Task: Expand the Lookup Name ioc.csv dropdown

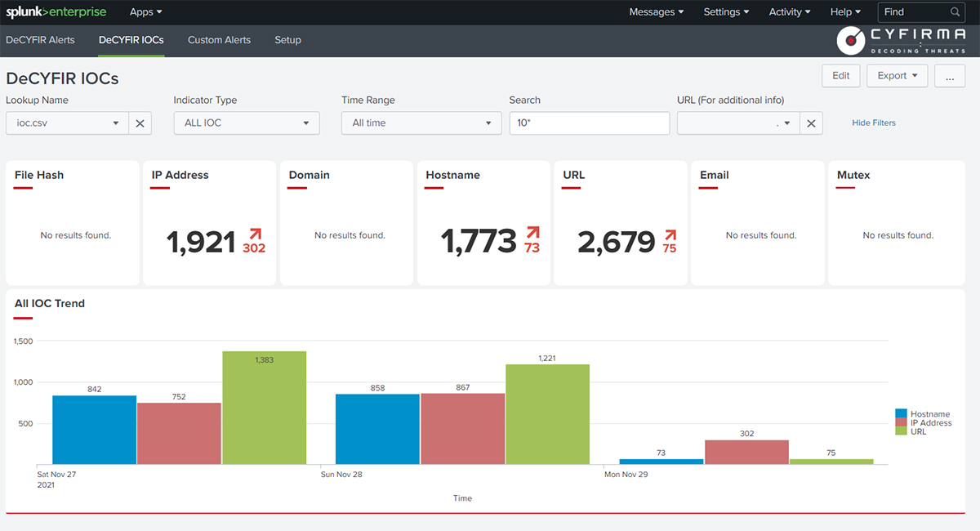Action: 67,123
